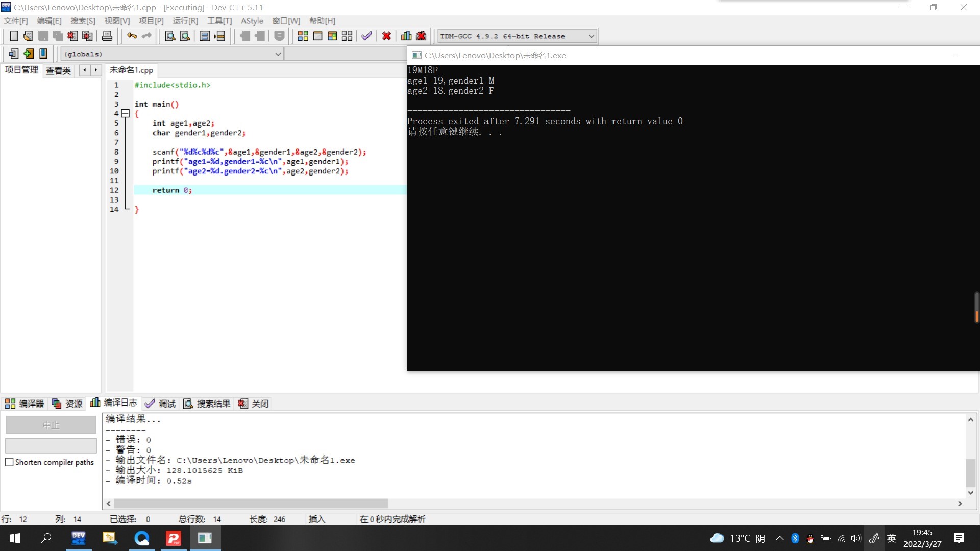Click the Undo arrow icon
The height and width of the screenshot is (551, 980).
pyautogui.click(x=132, y=36)
